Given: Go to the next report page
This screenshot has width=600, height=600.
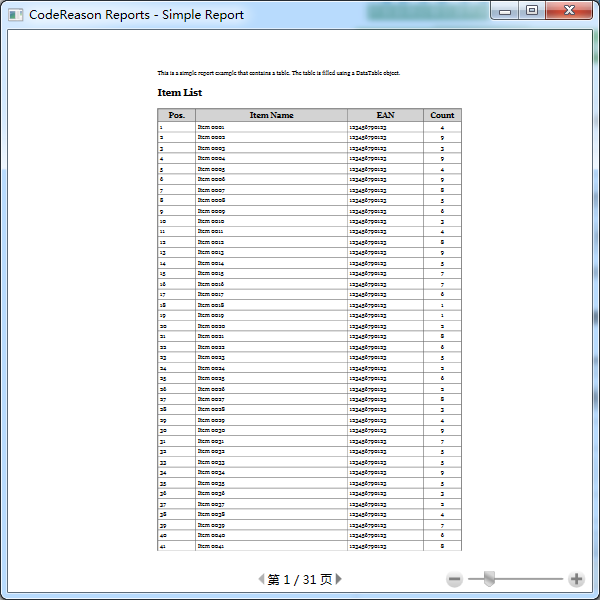Looking at the screenshot, I should [x=339, y=579].
